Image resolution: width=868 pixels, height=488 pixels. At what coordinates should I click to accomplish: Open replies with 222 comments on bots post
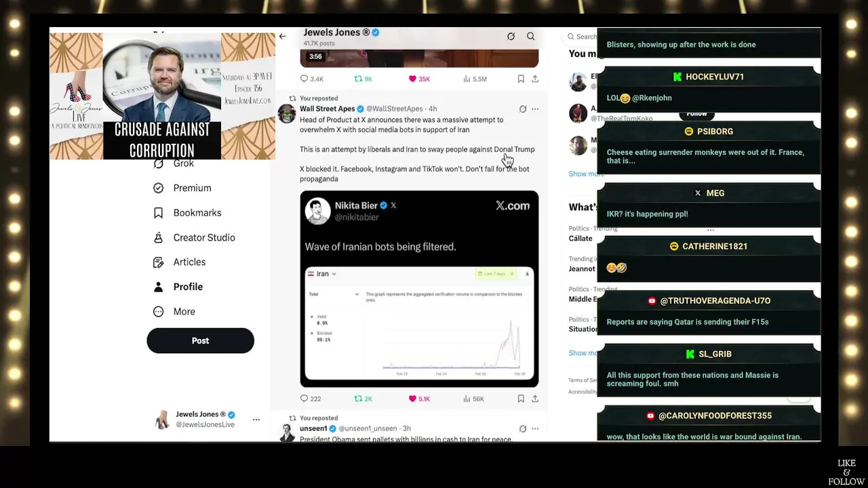pos(311,399)
